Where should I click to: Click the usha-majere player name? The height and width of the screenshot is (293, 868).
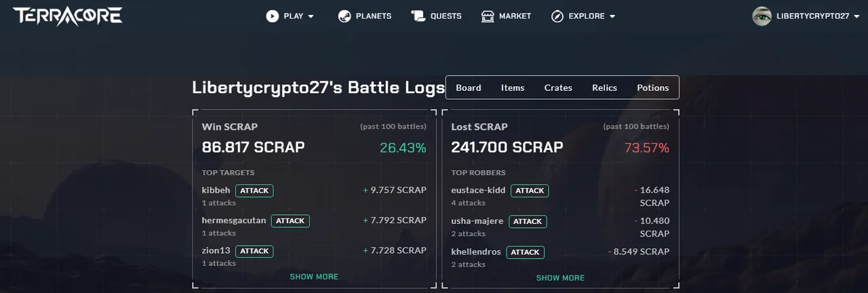[x=477, y=221]
